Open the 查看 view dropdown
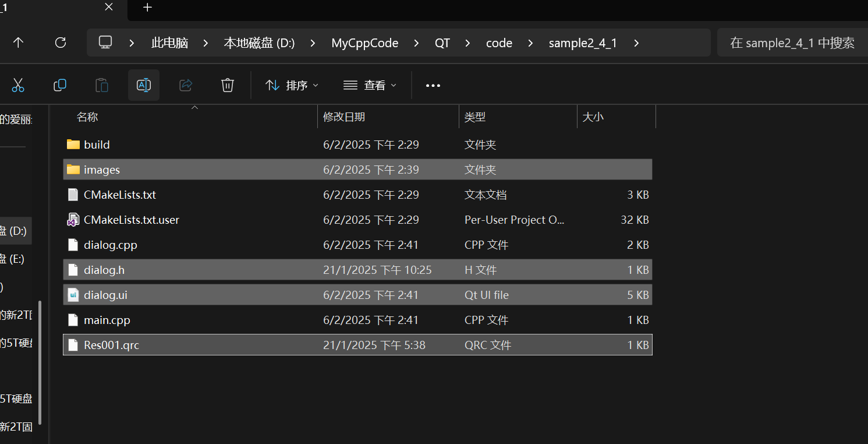Image resolution: width=868 pixels, height=444 pixels. pyautogui.click(x=370, y=85)
